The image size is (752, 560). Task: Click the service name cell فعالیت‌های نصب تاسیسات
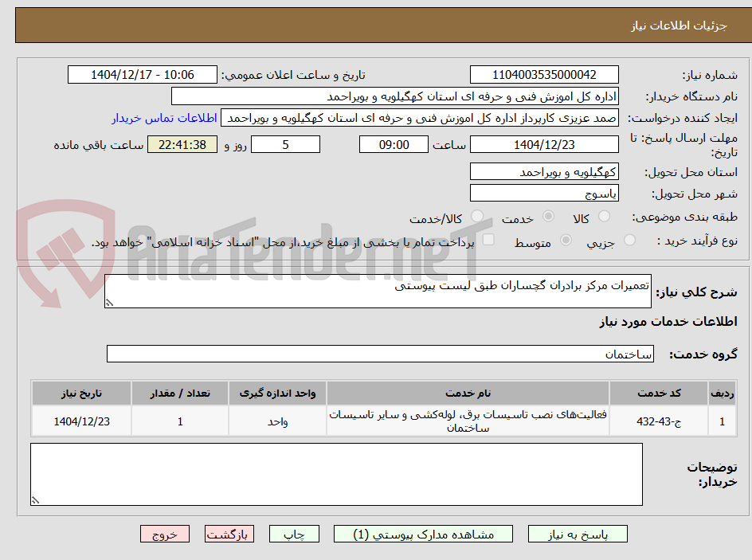point(468,421)
